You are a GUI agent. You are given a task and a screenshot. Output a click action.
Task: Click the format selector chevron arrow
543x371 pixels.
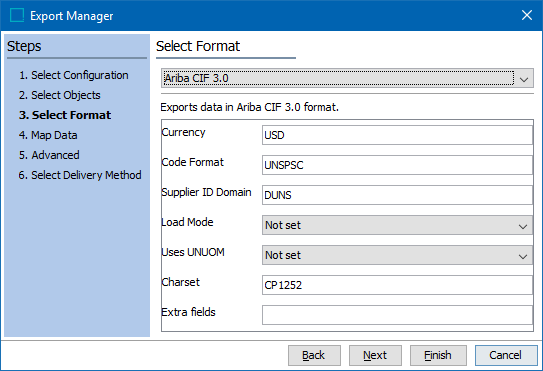tap(524, 79)
